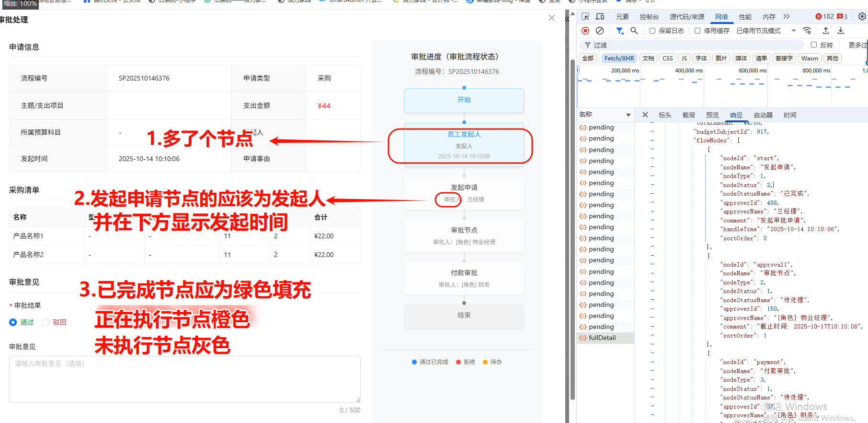Close the request details pane

pyautogui.click(x=645, y=115)
